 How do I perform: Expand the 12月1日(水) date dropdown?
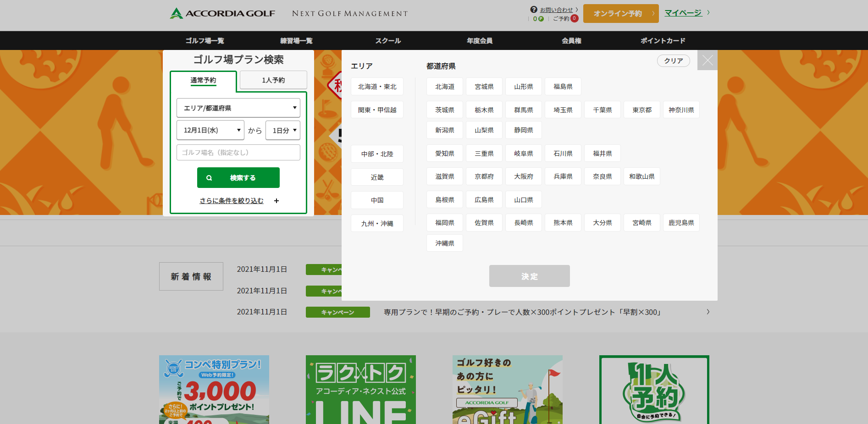210,130
